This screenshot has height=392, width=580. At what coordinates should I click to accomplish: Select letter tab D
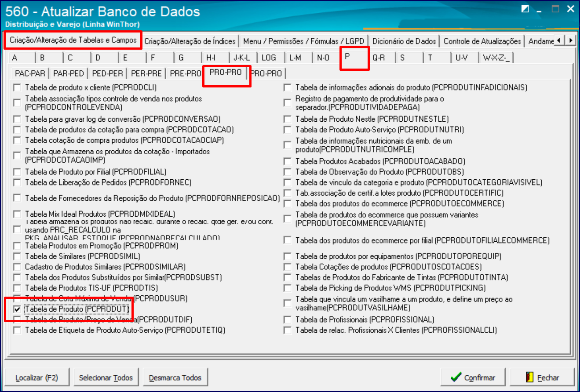[x=104, y=58]
